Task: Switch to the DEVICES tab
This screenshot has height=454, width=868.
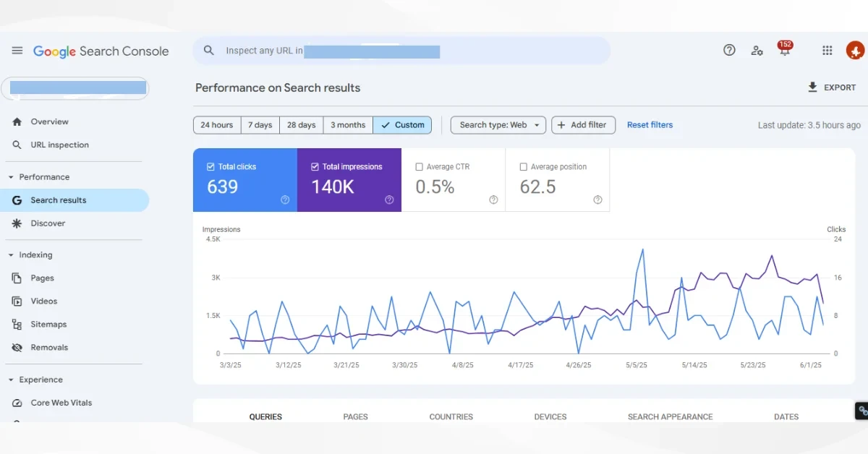Action: 550,416
